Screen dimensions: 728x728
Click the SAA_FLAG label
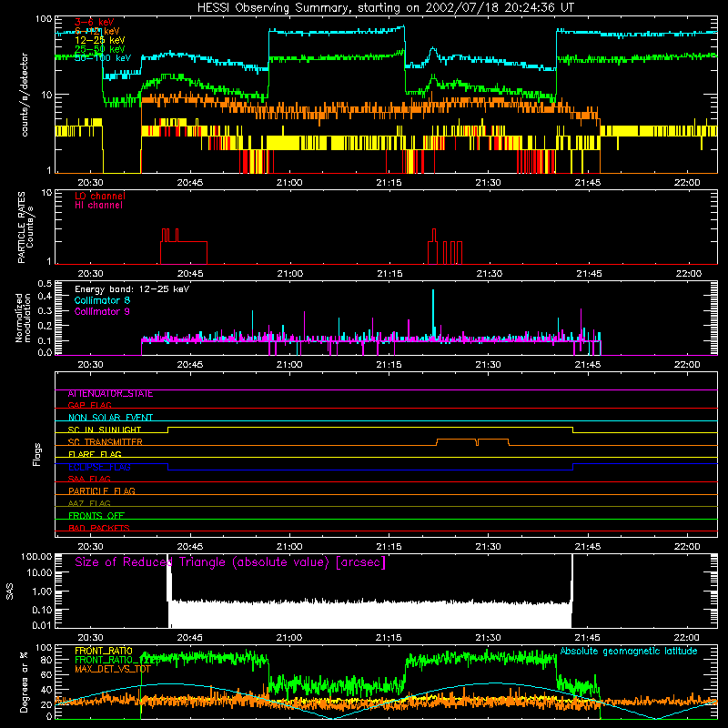(89, 479)
